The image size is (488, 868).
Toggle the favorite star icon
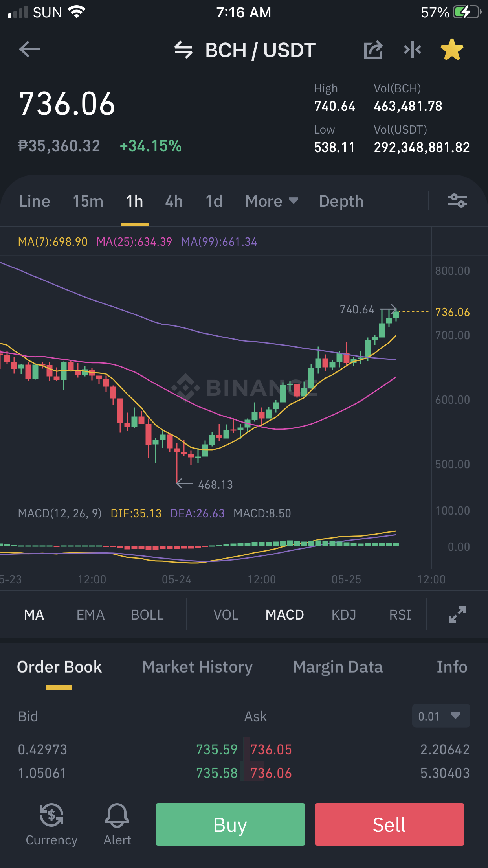452,50
